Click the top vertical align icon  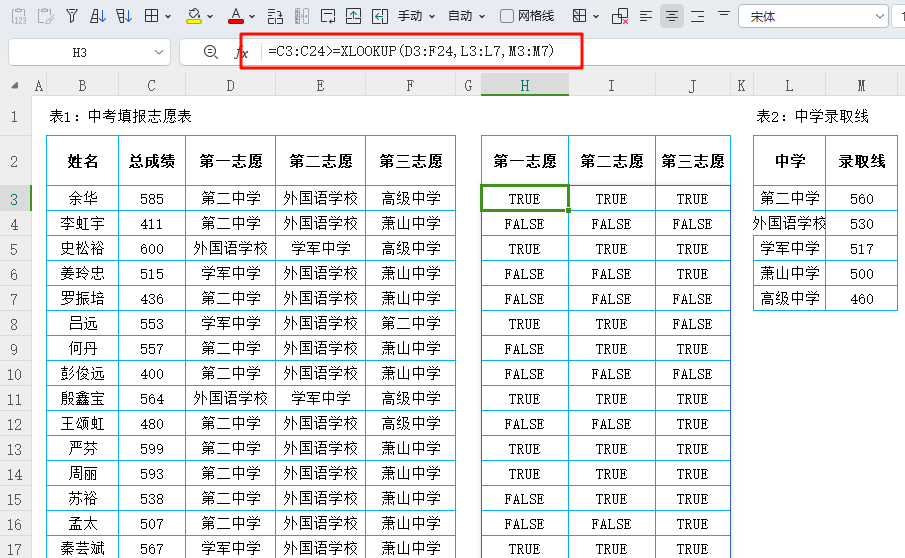tap(724, 14)
